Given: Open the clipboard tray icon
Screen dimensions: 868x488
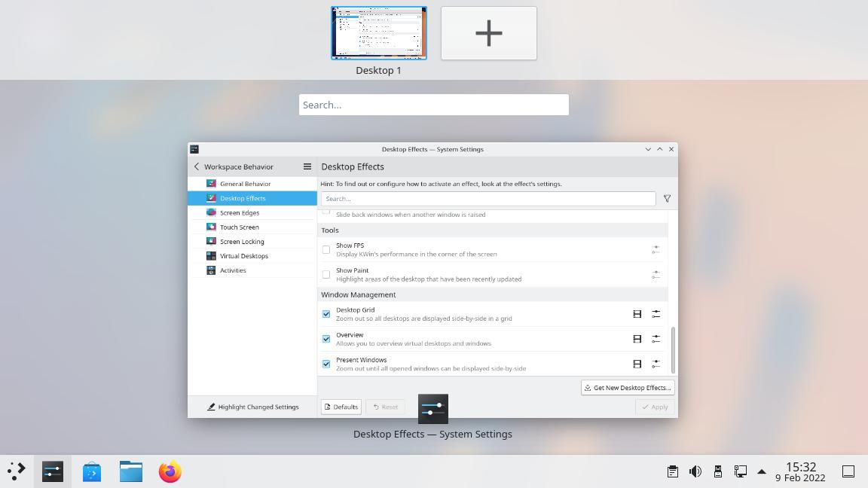Looking at the screenshot, I should click(x=673, y=471).
